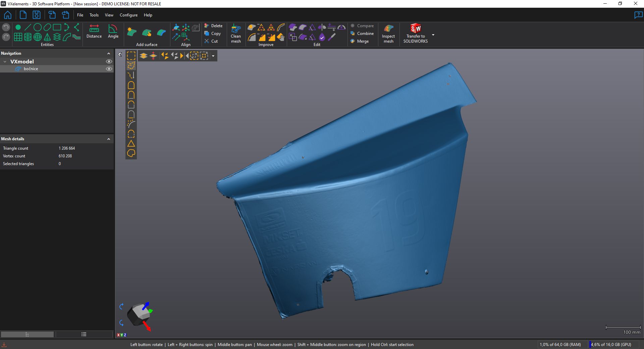644x349 pixels.
Task: Open the Tools menu
Action: click(94, 15)
